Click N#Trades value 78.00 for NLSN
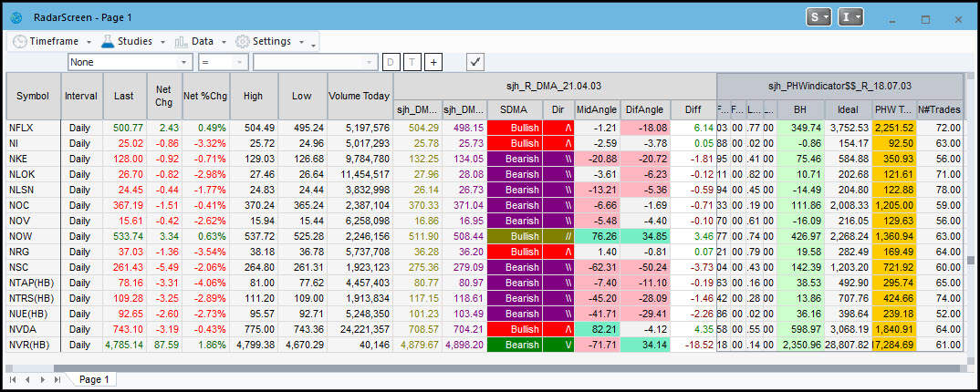980x392 pixels. [940, 190]
